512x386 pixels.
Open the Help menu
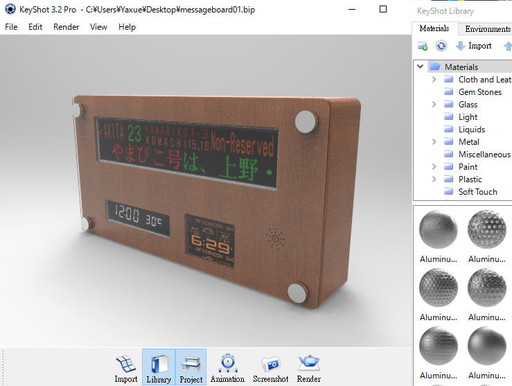(x=127, y=27)
